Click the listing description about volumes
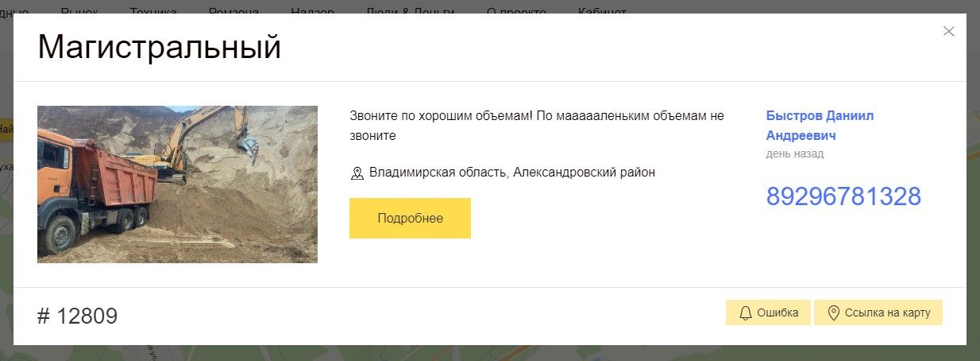The height and width of the screenshot is (361, 980). tap(536, 126)
